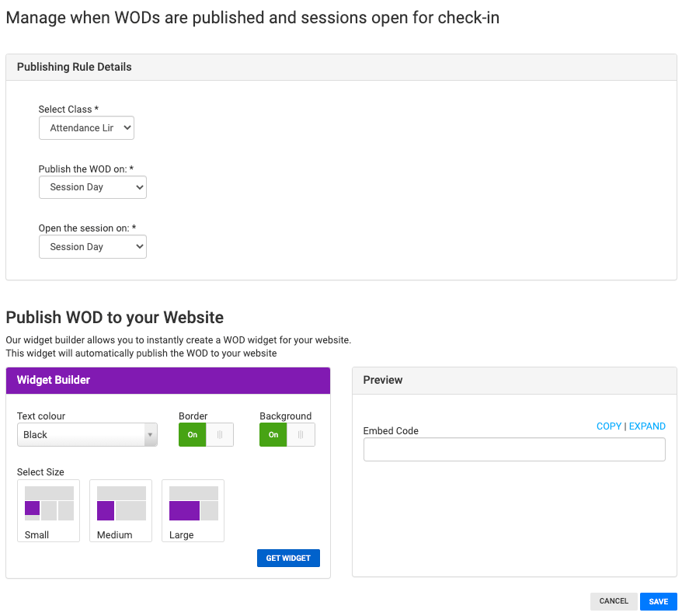Viewport: 682px width, 616px height.
Task: Click the Text colour dropdown arrow
Action: 150,435
